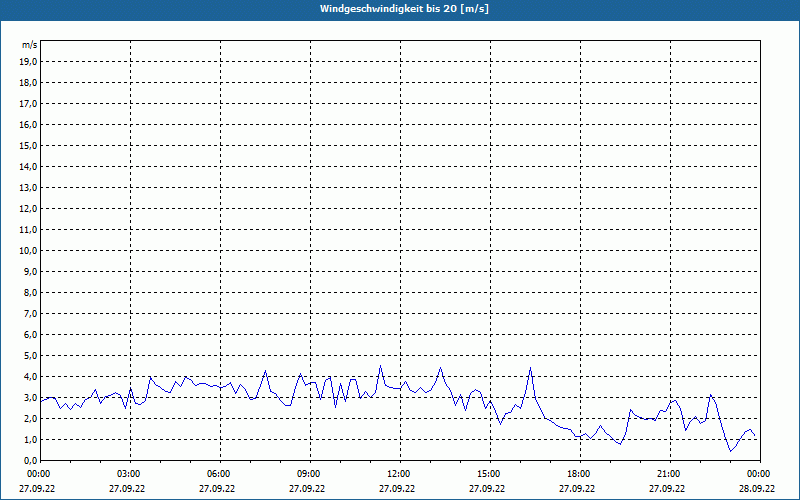
Task: Click the "19,0" y-axis label
Action: pyautogui.click(x=29, y=62)
